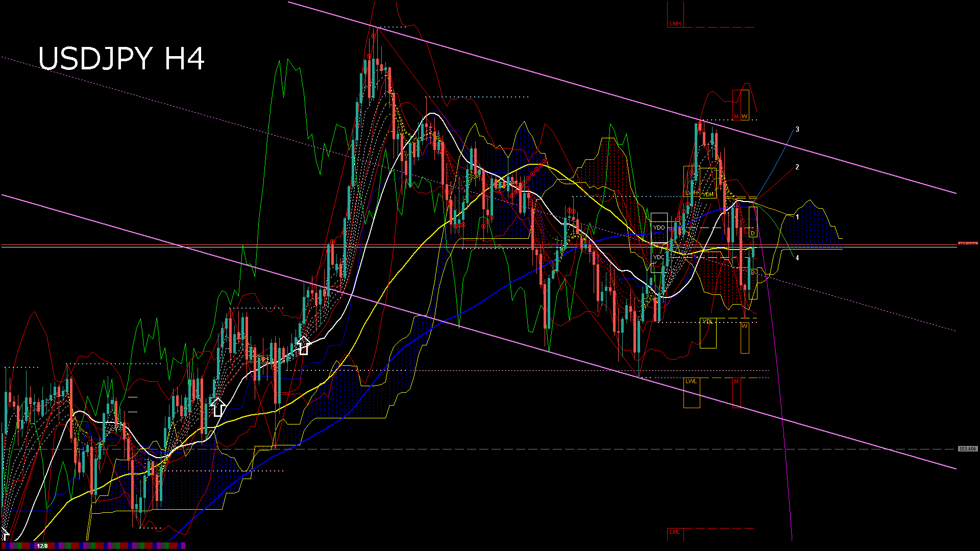The width and height of the screenshot is (980, 551).
Task: Click the YDC level label
Action: point(659,257)
